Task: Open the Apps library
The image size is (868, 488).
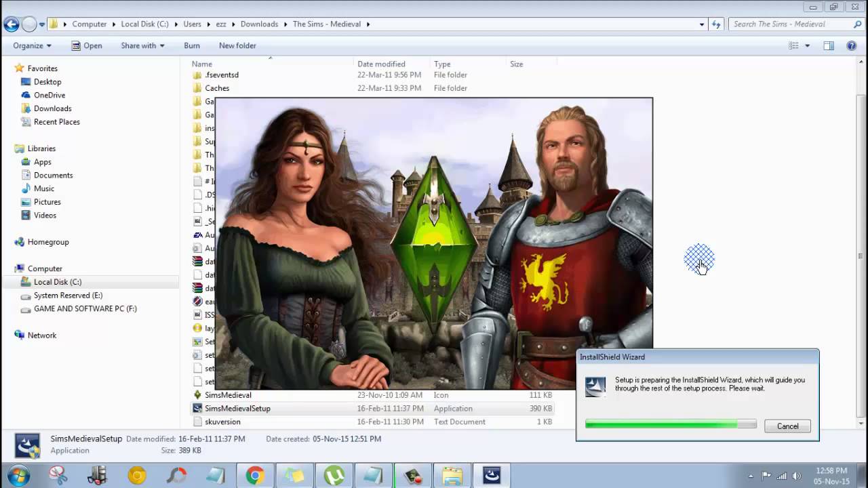Action: 42,162
